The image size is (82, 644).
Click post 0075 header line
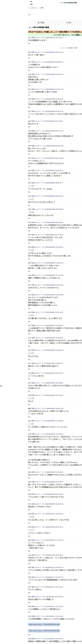click(46, 338)
